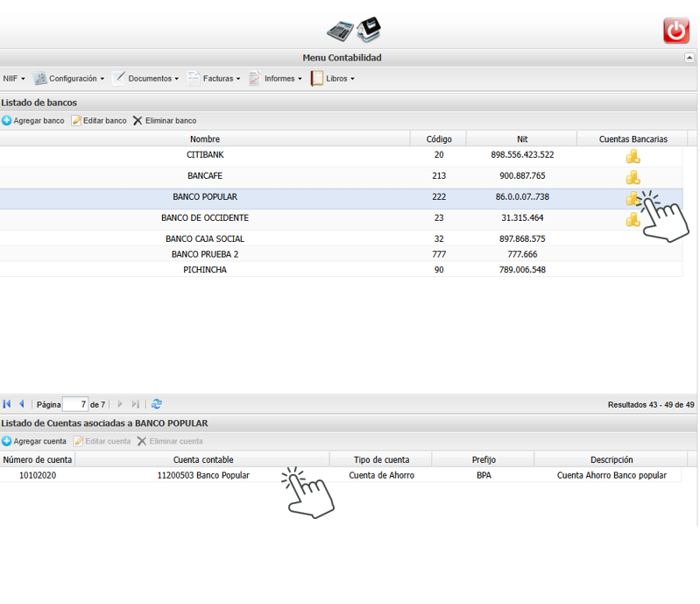Sort by Prefijo column header
700x604 pixels.
click(x=484, y=459)
